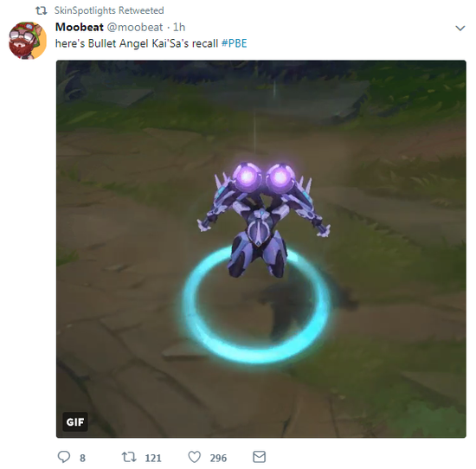Image resolution: width=476 pixels, height=469 pixels.
Task: Click the glowing cyan ring in the GIF
Action: [x=256, y=305]
